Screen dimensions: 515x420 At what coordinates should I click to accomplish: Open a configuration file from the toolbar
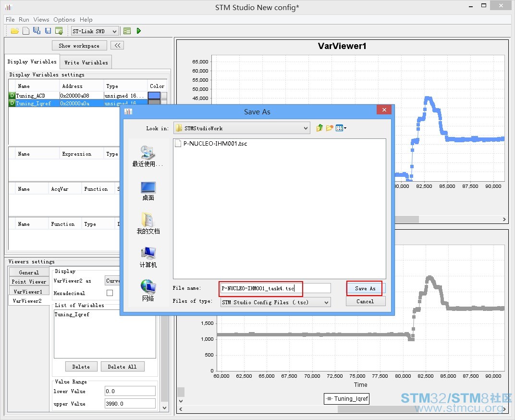coord(15,31)
